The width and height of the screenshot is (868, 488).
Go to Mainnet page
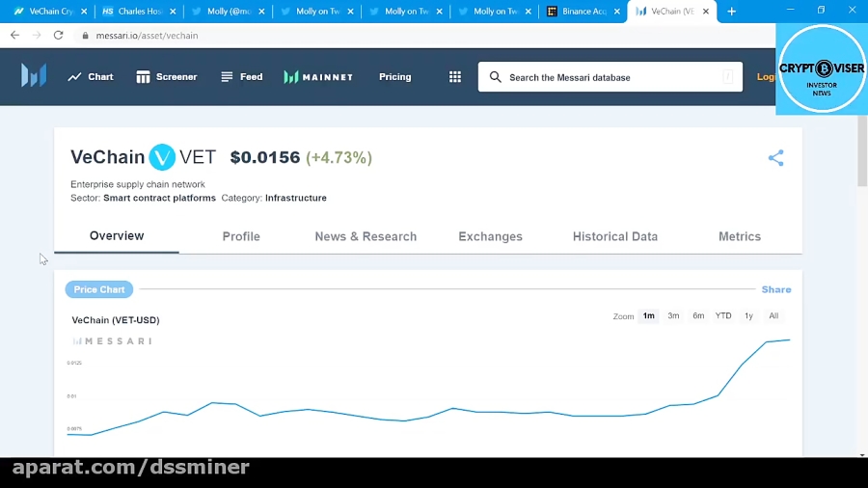[319, 77]
